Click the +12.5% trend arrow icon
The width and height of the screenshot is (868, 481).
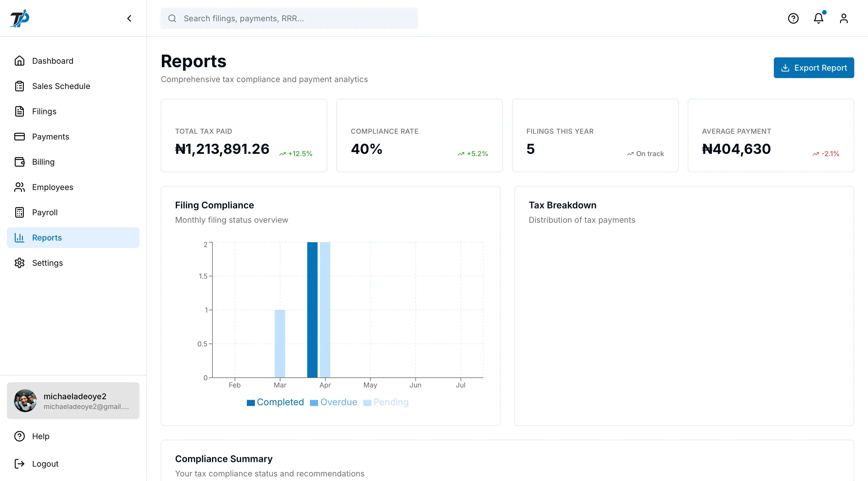tap(282, 154)
